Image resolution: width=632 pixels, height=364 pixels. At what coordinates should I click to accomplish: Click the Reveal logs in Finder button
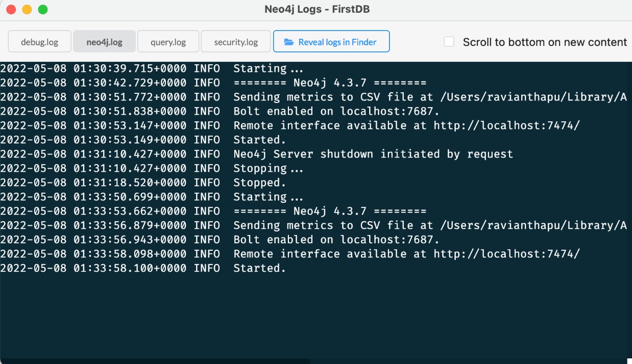pos(331,42)
